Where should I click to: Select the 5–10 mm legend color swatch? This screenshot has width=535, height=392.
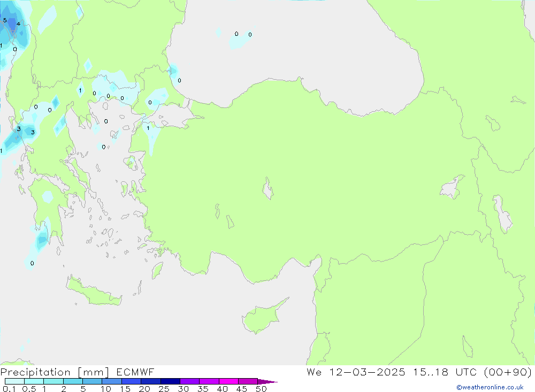[92, 381]
